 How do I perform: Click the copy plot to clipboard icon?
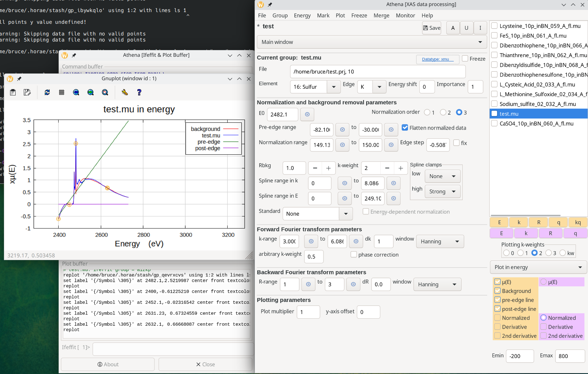13,92
